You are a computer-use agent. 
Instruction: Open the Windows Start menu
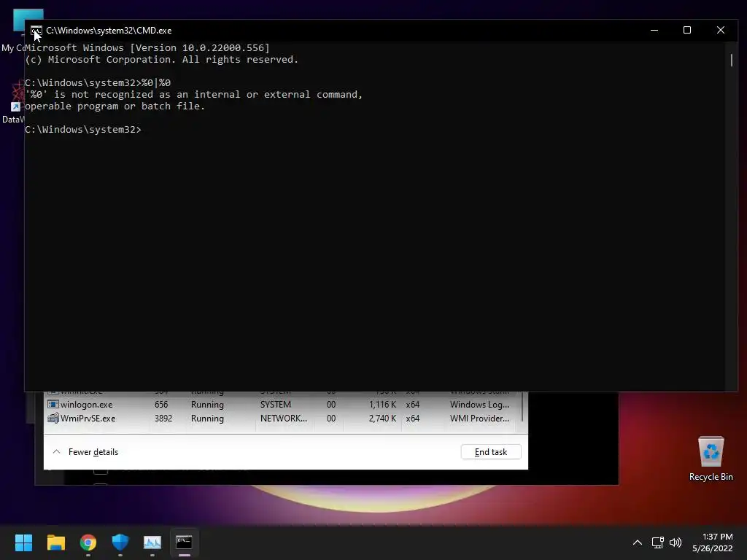click(x=23, y=542)
